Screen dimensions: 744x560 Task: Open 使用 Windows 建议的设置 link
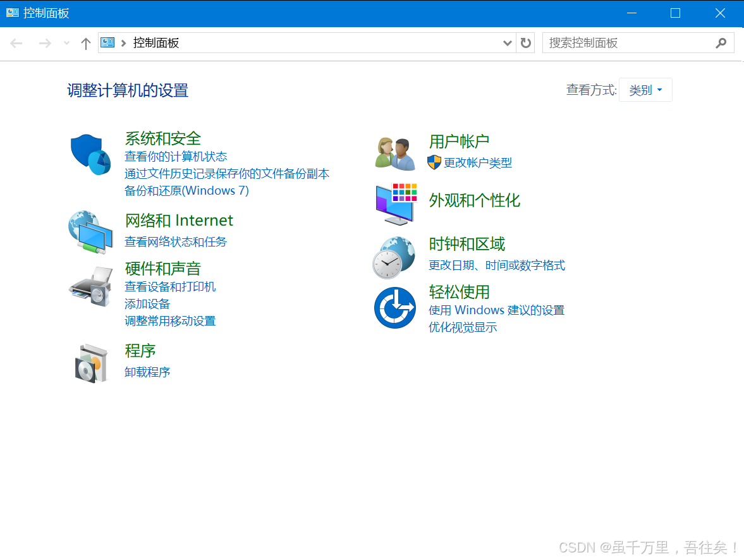pos(496,310)
